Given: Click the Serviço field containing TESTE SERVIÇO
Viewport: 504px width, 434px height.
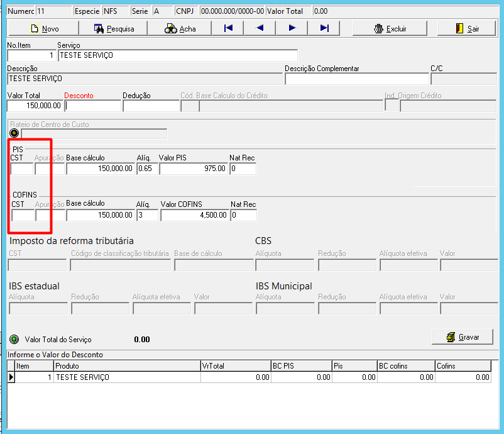Looking at the screenshot, I should pos(178,55).
